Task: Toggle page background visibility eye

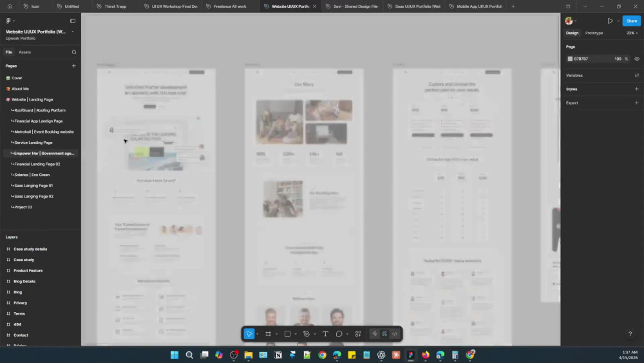Action: coord(637,59)
